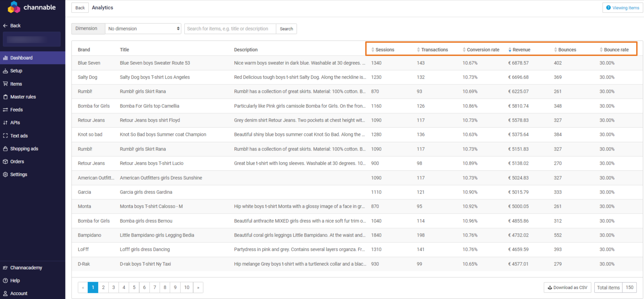Viewport: 644px width, 299px height.
Task: Click the Description column header
Action: 246,50
